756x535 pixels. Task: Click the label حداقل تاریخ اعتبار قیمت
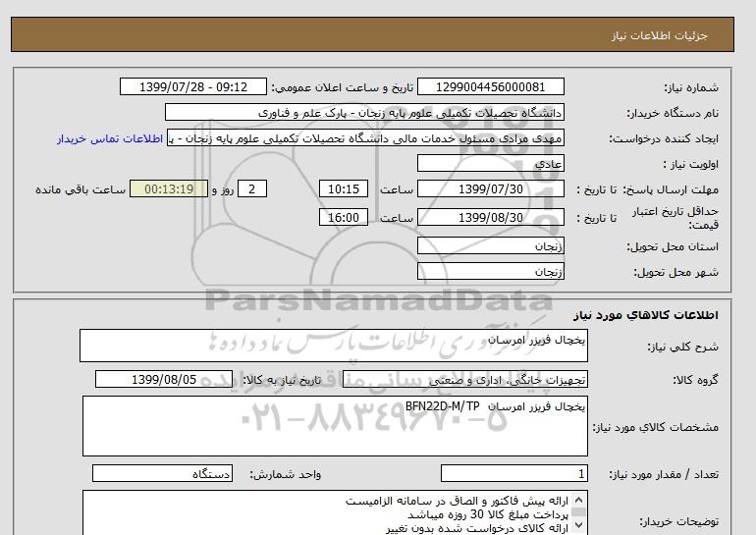(x=675, y=218)
